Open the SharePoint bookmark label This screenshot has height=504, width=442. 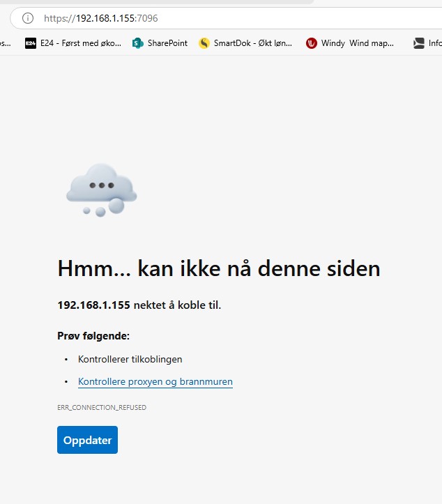point(167,43)
